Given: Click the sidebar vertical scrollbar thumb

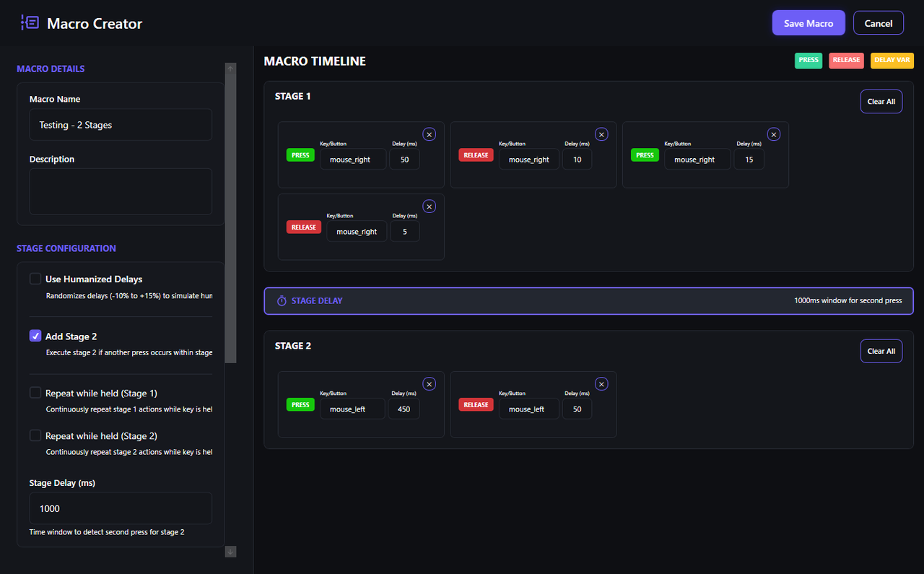Looking at the screenshot, I should tap(231, 219).
